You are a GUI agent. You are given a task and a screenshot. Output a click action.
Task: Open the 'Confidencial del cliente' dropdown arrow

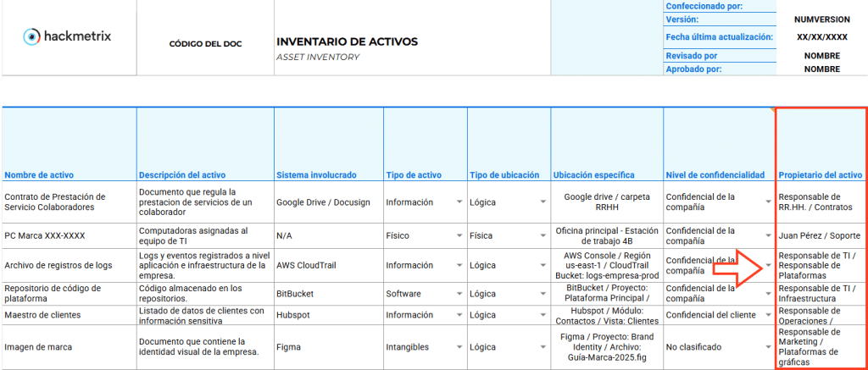coord(768,316)
